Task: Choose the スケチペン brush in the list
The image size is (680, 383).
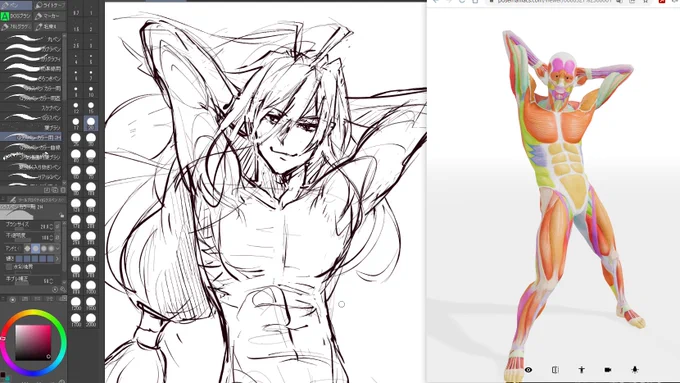Action: point(31,108)
